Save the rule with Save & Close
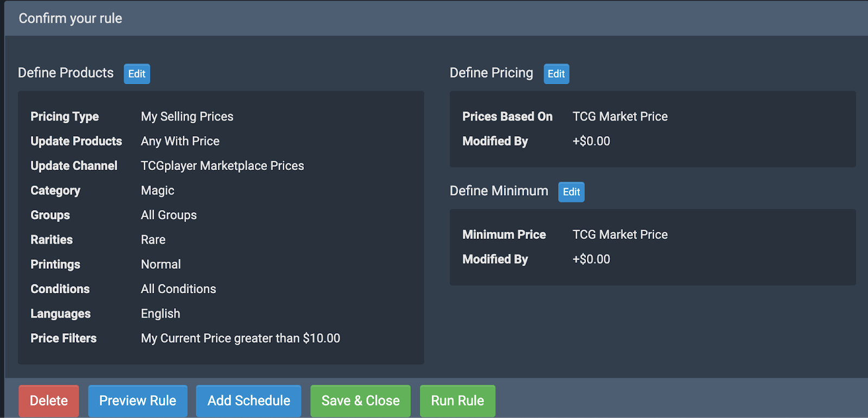The width and height of the screenshot is (868, 418). [360, 401]
